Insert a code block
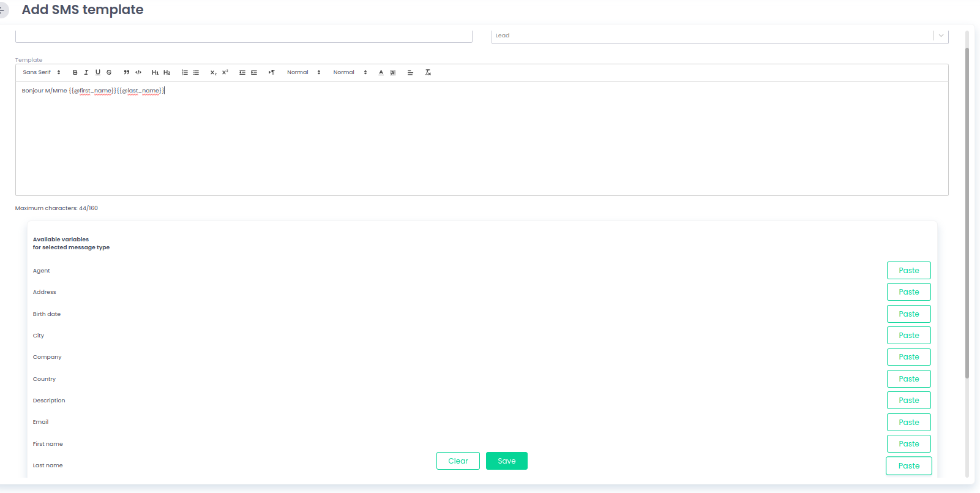This screenshot has height=493, width=980. point(138,72)
